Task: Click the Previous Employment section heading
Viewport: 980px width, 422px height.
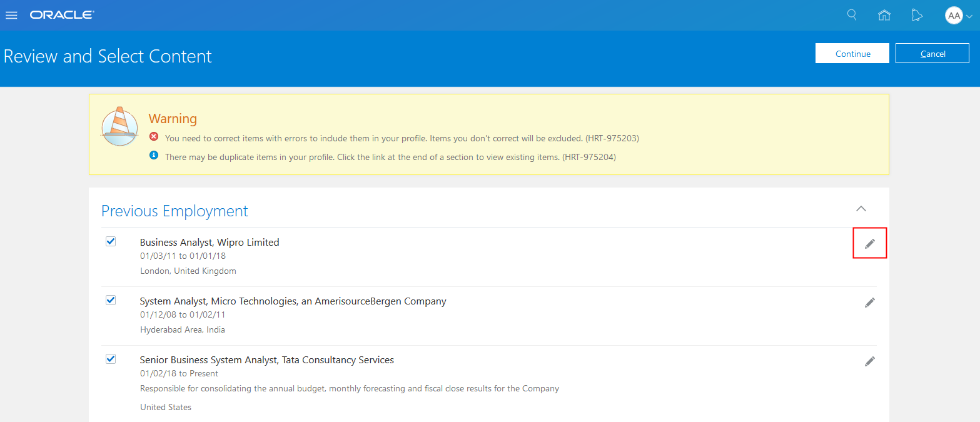Action: tap(174, 211)
